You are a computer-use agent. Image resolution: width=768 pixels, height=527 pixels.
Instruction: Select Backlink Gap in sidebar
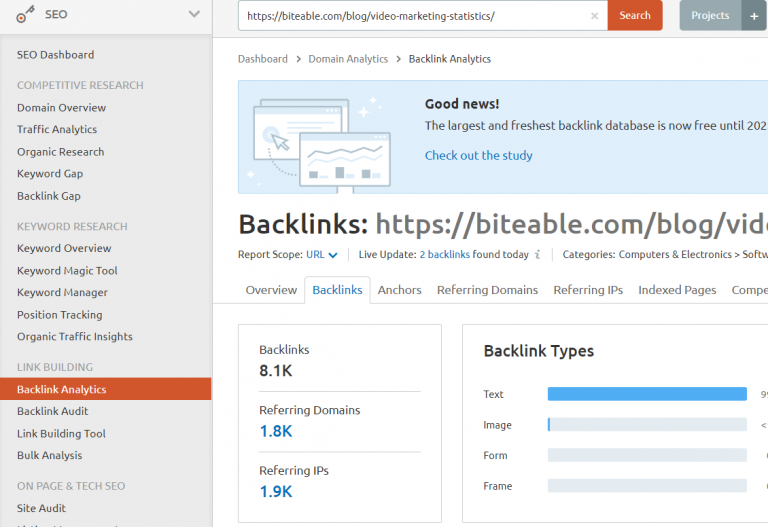pos(48,196)
